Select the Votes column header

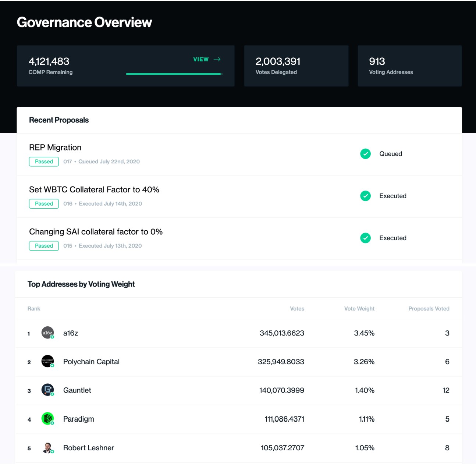coord(297,309)
